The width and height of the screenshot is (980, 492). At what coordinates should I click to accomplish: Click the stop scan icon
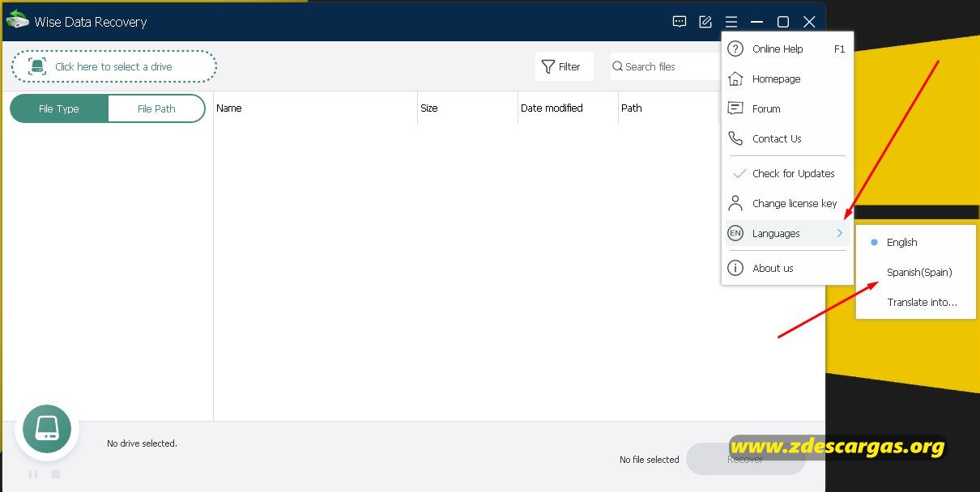56,474
